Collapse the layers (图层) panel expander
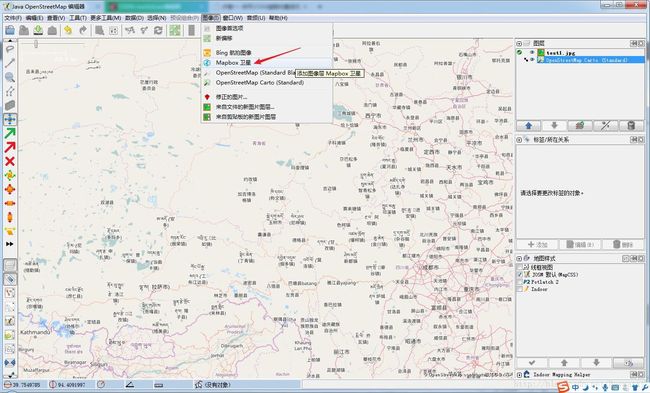Viewport: 650px width, 393px height. (519, 44)
